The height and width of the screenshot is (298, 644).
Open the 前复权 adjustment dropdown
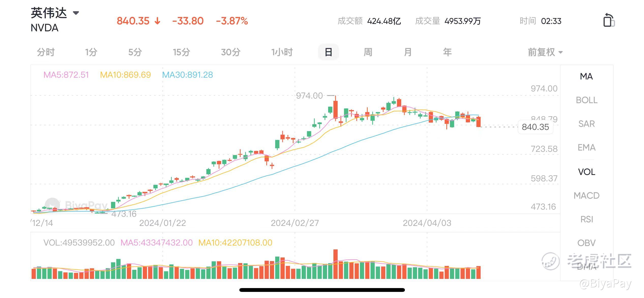pyautogui.click(x=545, y=52)
